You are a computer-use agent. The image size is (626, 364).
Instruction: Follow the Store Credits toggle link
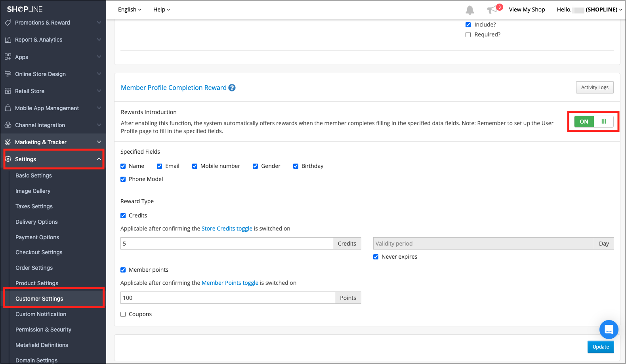(227, 229)
